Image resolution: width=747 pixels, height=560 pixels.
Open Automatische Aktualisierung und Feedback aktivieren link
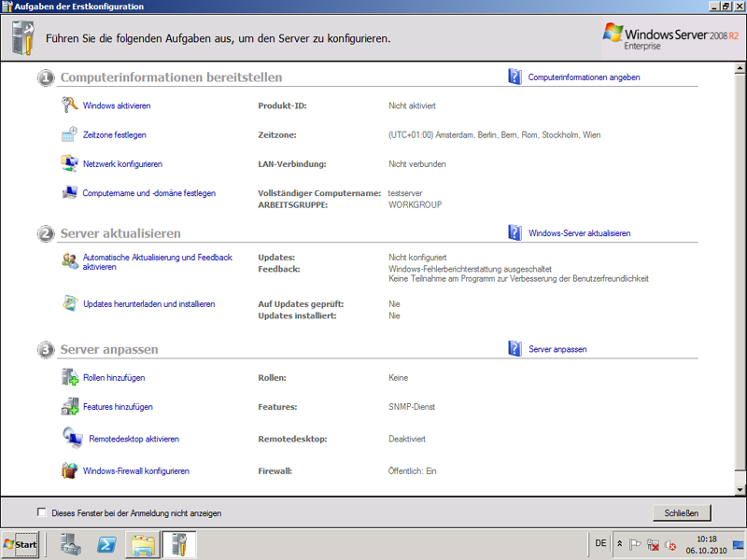pyautogui.click(x=158, y=262)
